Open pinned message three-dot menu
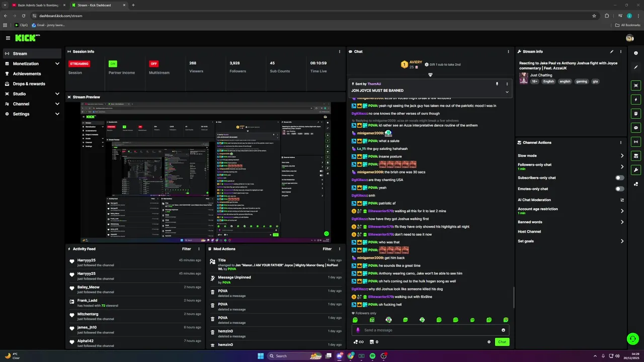The image size is (644, 362). [507, 84]
